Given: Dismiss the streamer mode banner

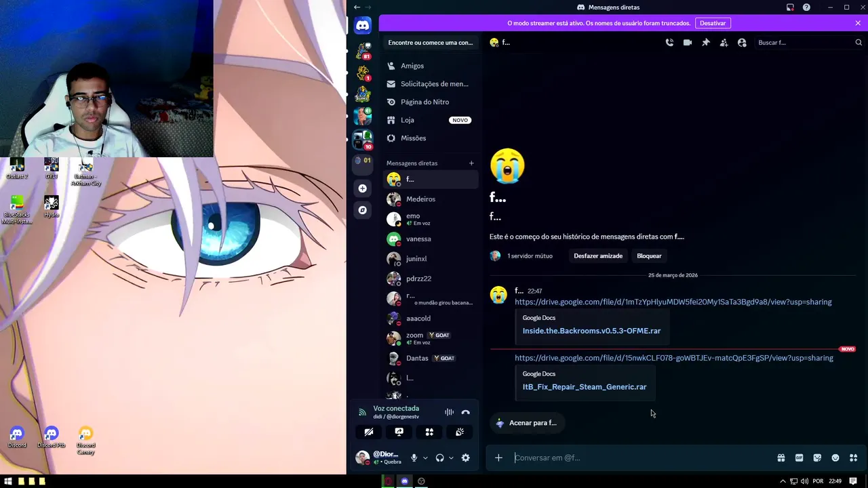Looking at the screenshot, I should [858, 23].
